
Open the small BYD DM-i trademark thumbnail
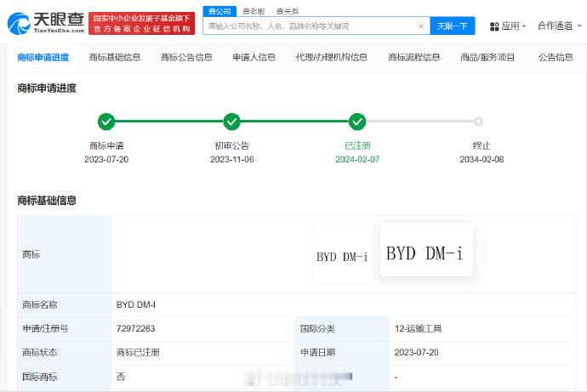(343, 255)
